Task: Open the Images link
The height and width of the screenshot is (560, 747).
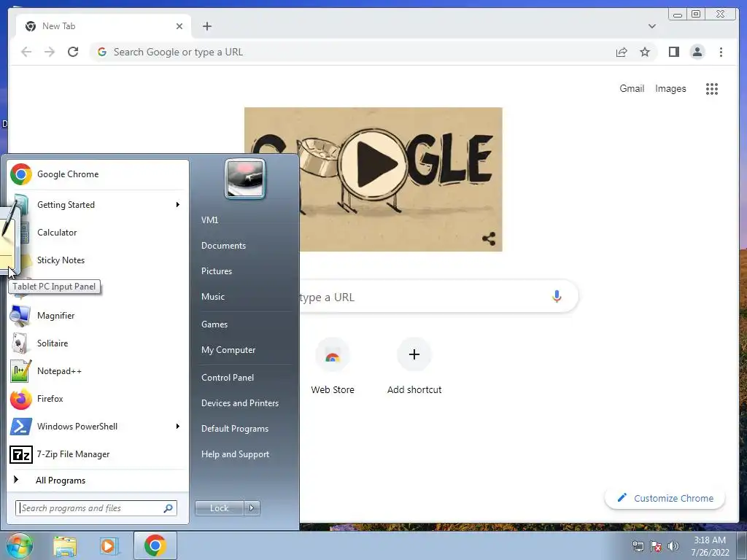Action: [x=670, y=88]
